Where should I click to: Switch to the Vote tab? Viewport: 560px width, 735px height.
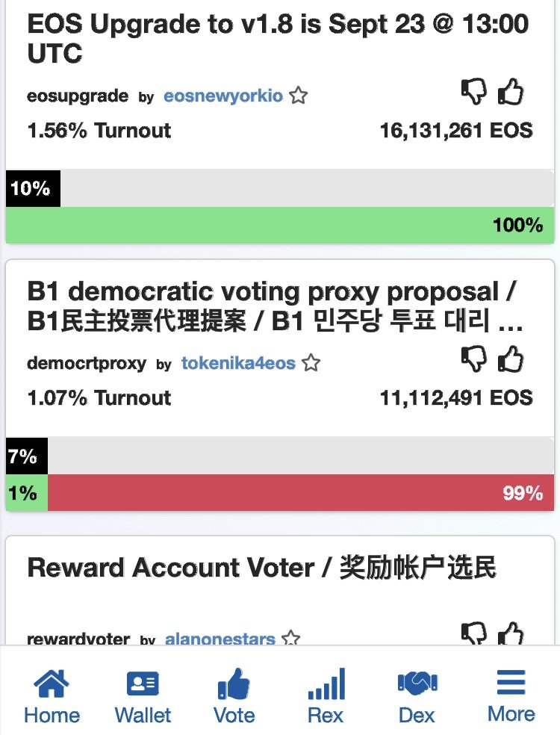point(234,698)
